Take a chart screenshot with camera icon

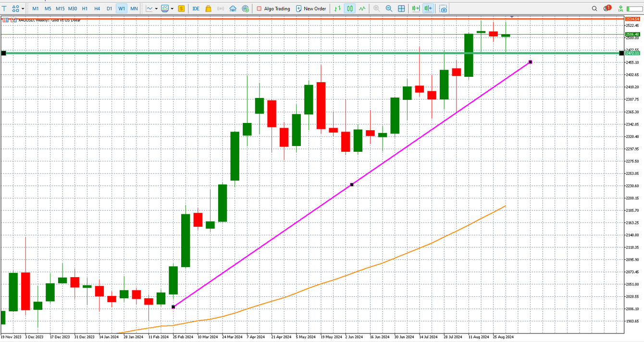[443, 9]
